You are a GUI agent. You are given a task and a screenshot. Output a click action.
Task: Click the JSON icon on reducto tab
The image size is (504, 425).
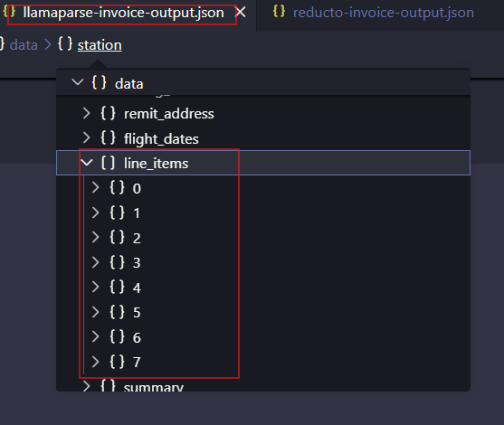[279, 12]
